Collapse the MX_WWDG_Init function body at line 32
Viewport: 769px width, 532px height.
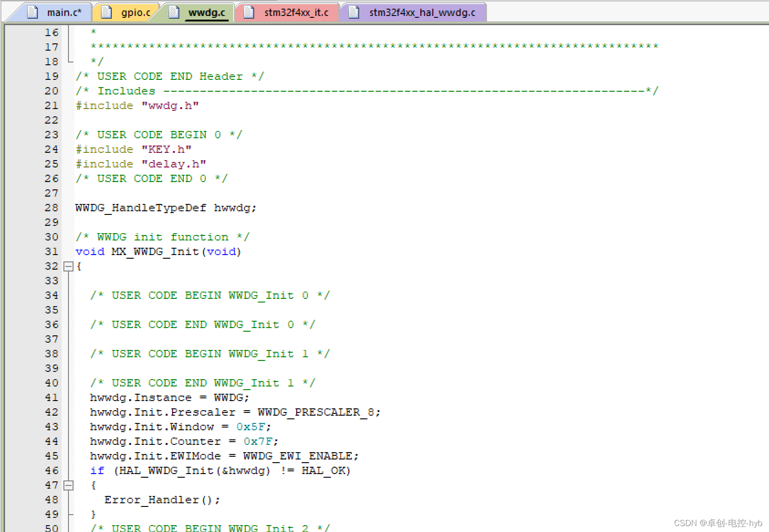(68, 266)
